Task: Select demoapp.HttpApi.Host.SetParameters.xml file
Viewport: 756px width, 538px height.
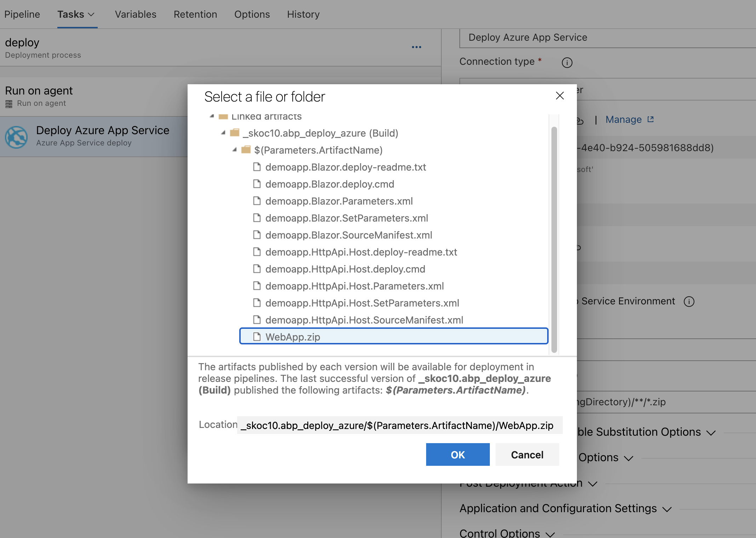Action: (x=362, y=303)
